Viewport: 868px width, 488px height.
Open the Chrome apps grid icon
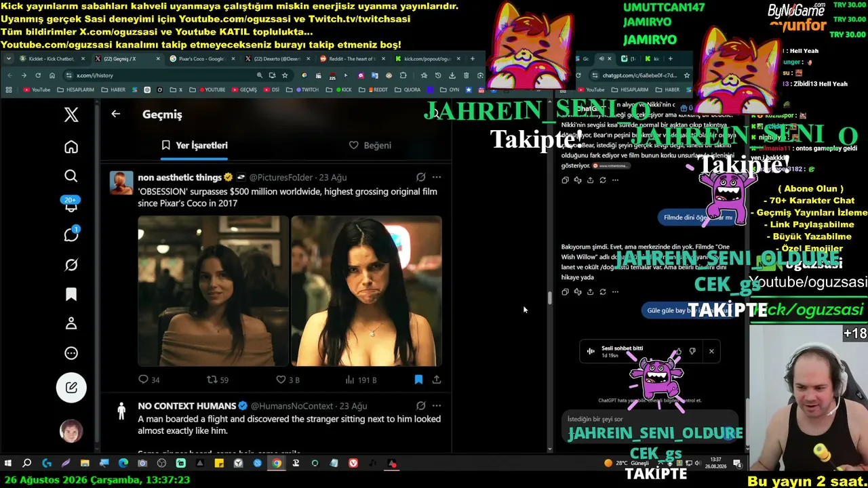8,89
